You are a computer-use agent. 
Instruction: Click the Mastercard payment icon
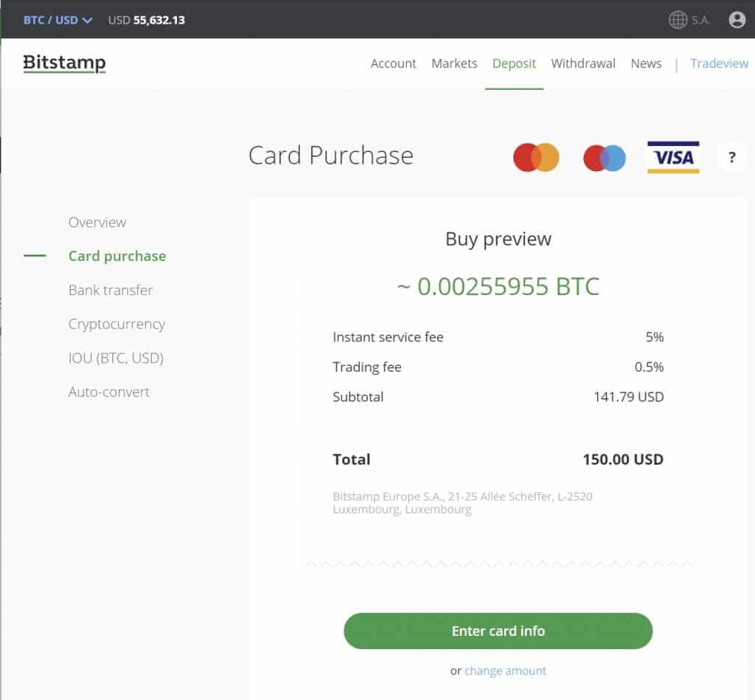535,157
